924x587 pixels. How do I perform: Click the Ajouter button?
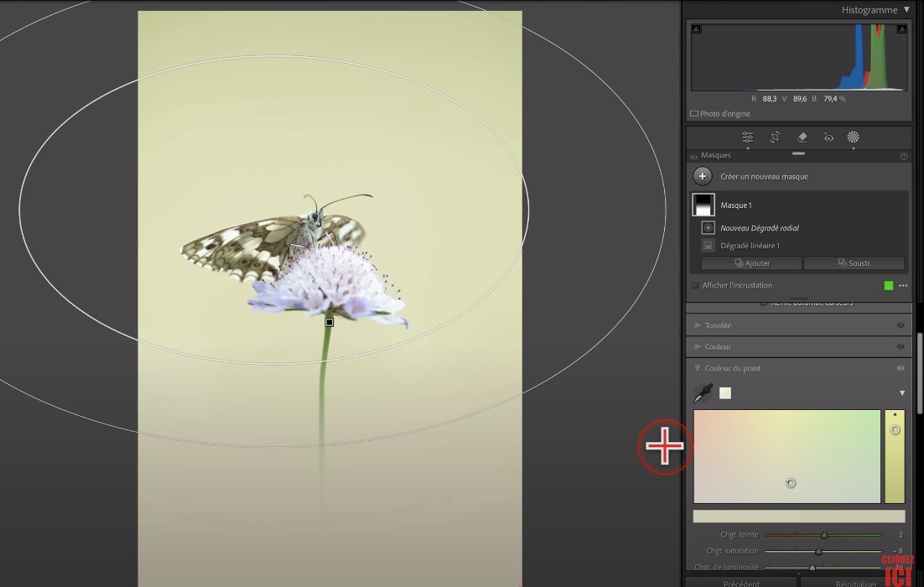point(751,263)
